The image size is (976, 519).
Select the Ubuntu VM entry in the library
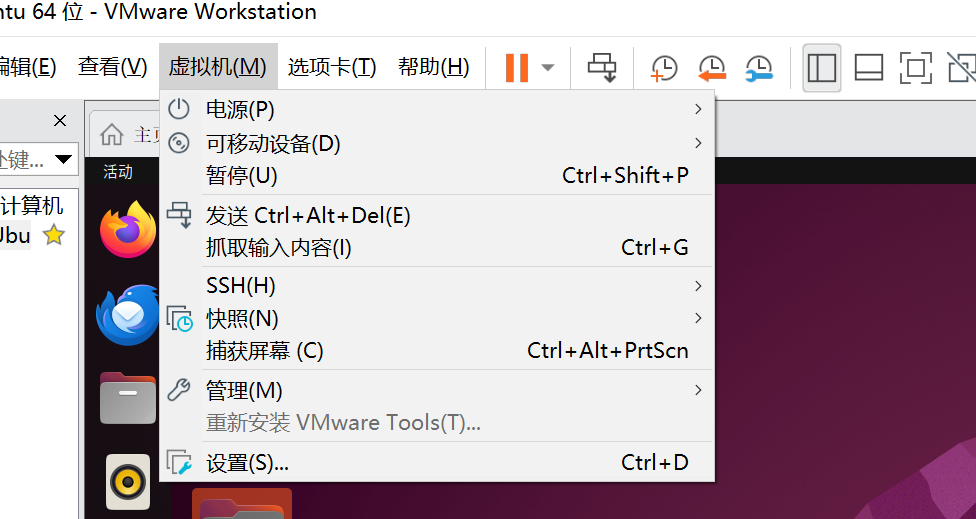click(x=16, y=235)
